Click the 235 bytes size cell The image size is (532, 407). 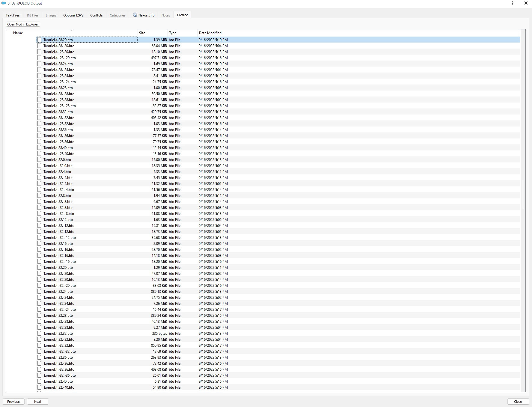coord(159,333)
